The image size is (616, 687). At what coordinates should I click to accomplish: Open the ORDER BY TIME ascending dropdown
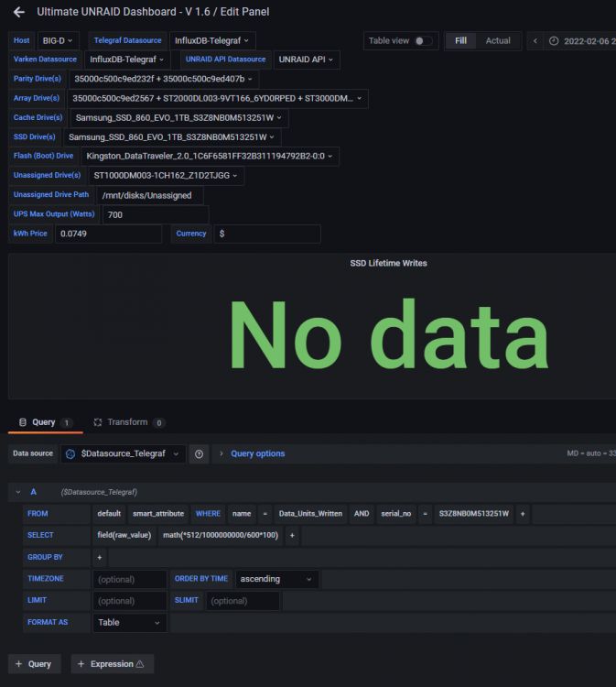(x=276, y=579)
